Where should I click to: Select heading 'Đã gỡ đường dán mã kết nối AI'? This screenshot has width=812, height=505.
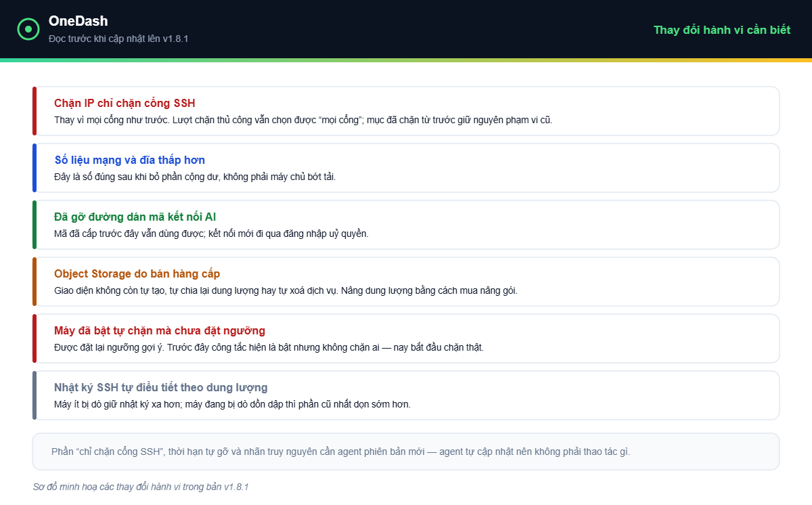click(x=135, y=217)
